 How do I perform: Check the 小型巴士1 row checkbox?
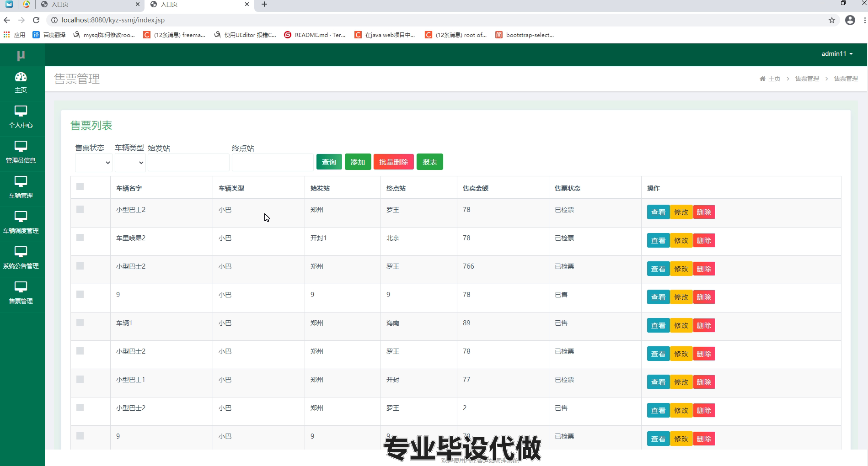80,379
